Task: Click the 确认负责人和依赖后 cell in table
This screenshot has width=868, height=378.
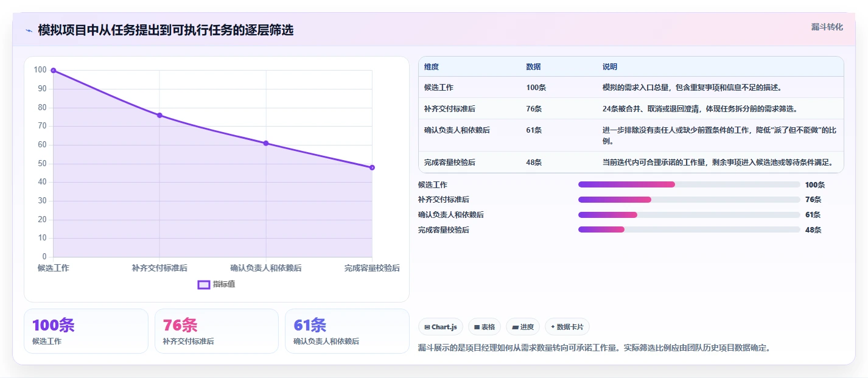Action: pos(457,130)
